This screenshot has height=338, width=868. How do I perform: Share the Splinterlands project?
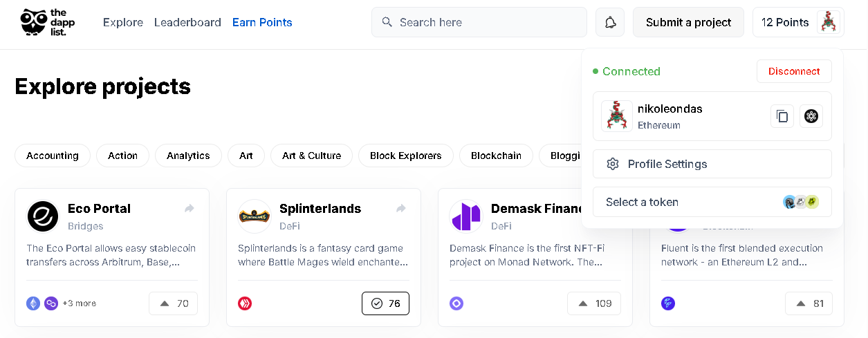pos(401,208)
